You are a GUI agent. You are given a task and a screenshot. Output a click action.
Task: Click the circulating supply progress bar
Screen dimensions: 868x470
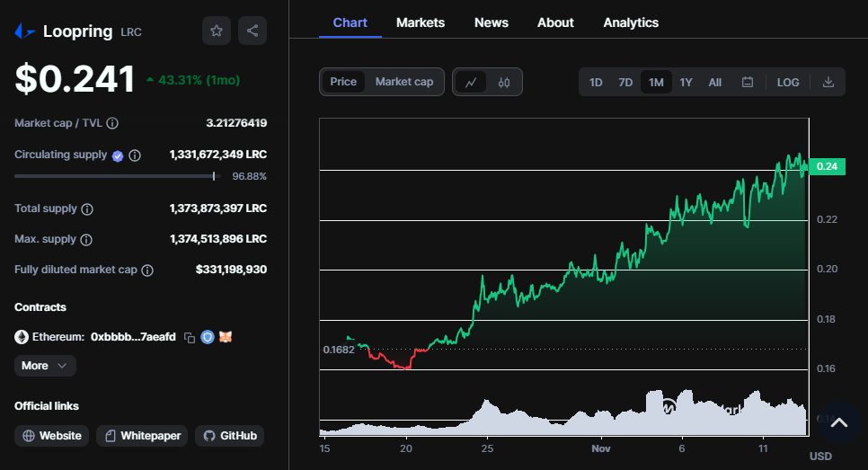(118, 176)
